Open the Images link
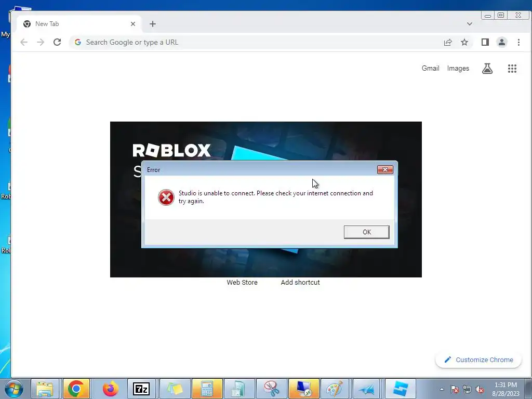Screen dimensions: 532x399 (458, 68)
